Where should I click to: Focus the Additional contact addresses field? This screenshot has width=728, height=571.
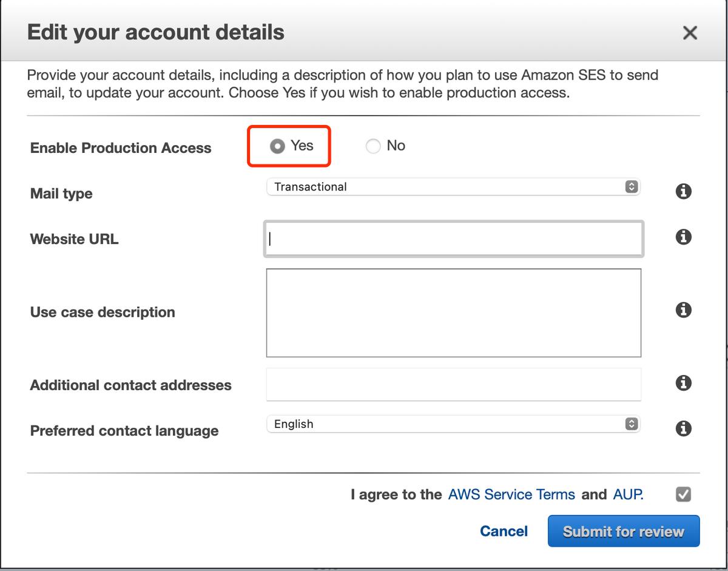tap(453, 384)
